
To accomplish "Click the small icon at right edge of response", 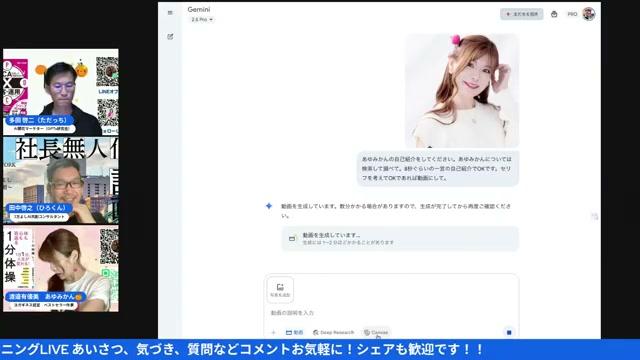I will point(595,216).
